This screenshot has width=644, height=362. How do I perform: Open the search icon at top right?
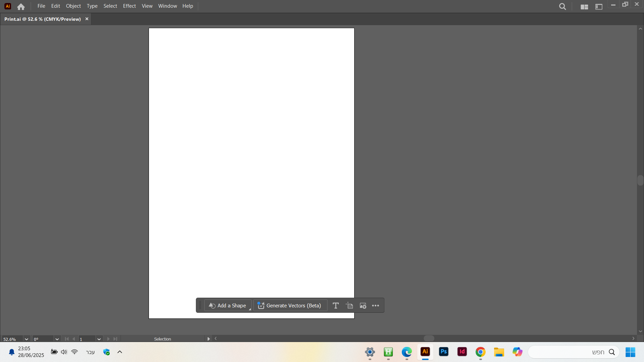click(562, 6)
